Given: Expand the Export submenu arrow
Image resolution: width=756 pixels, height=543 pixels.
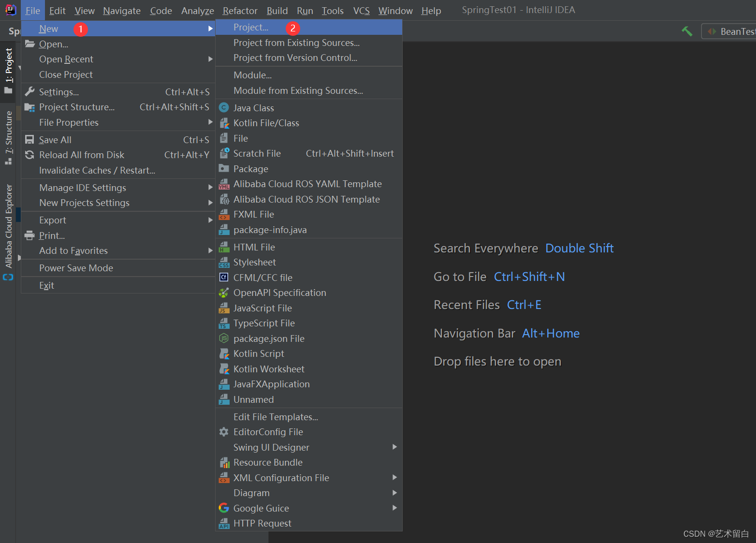Looking at the screenshot, I should coord(210,220).
